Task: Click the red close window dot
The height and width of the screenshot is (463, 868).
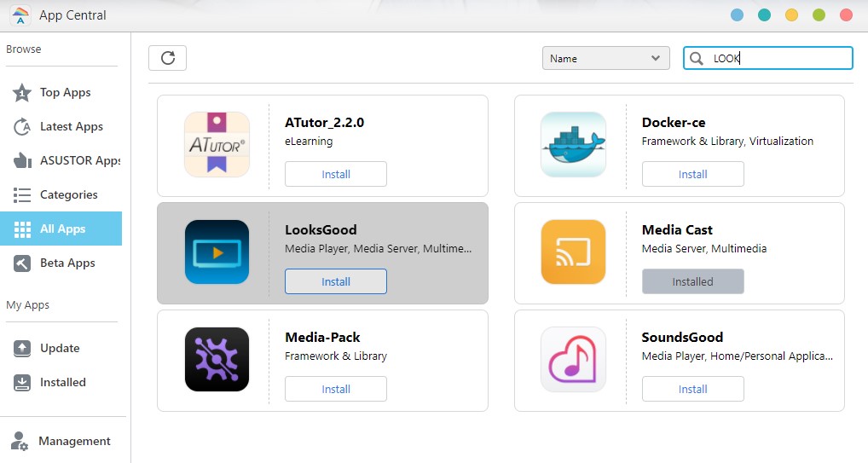Action: pos(846,15)
